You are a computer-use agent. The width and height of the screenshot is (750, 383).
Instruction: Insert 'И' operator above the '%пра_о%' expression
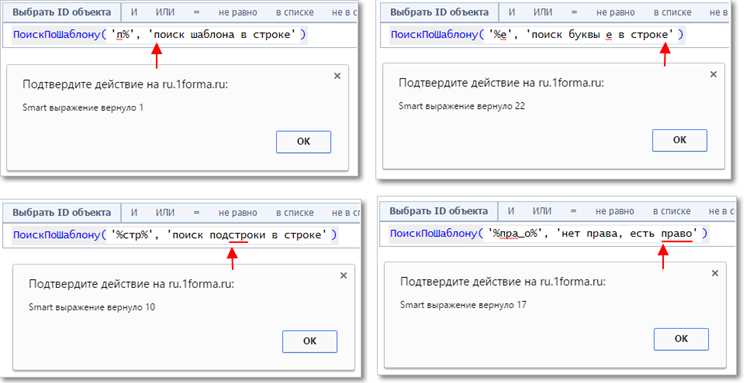tap(511, 211)
